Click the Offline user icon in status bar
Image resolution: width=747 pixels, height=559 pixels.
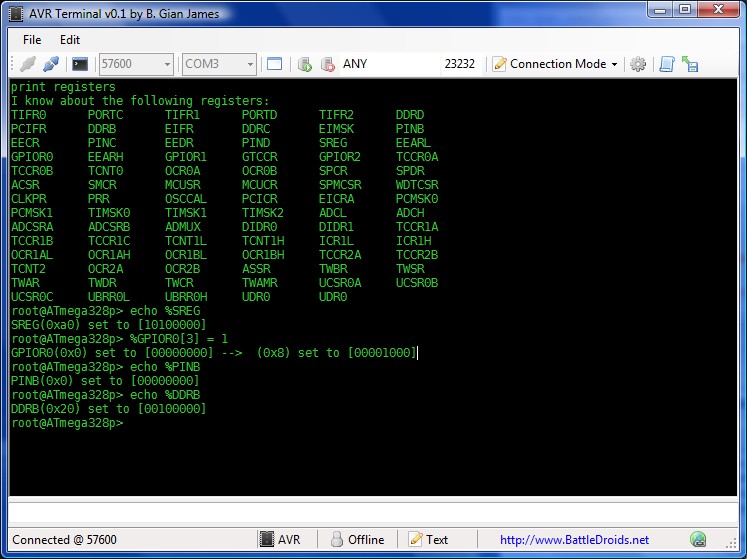click(336, 539)
